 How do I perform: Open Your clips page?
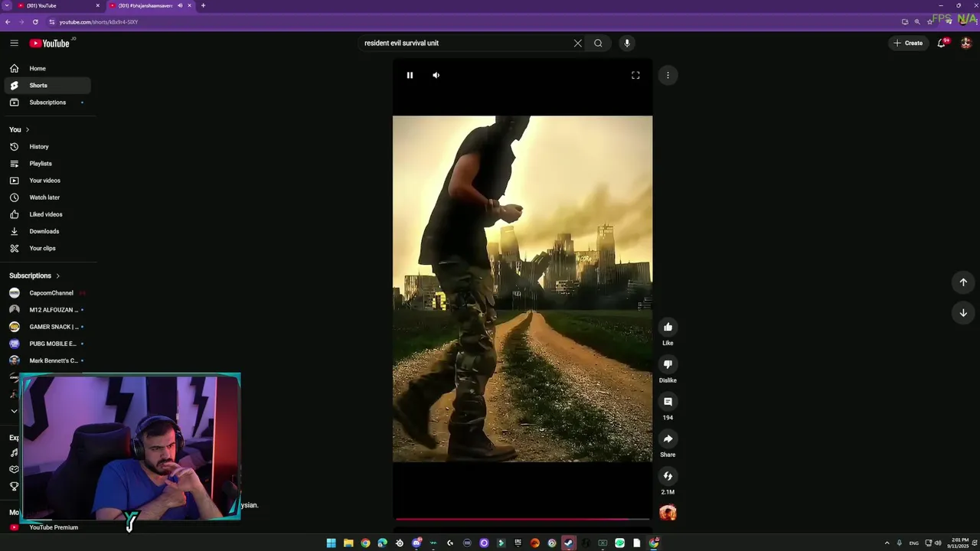tap(47, 248)
